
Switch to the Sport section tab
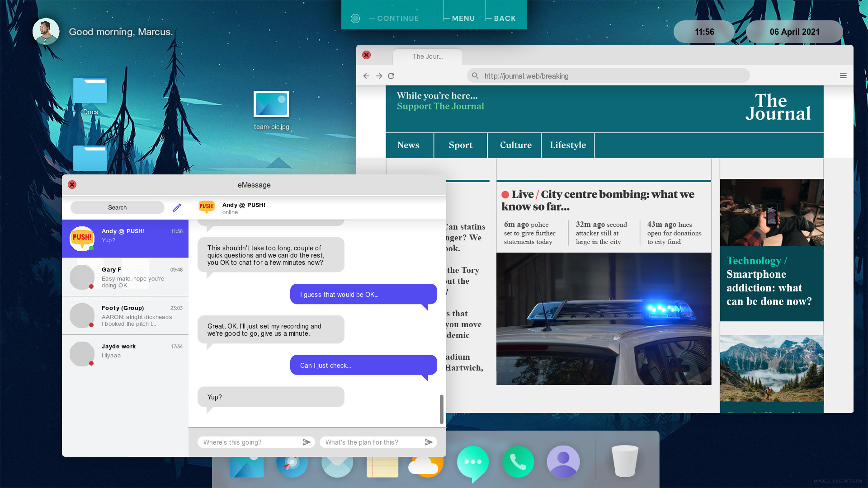click(460, 145)
